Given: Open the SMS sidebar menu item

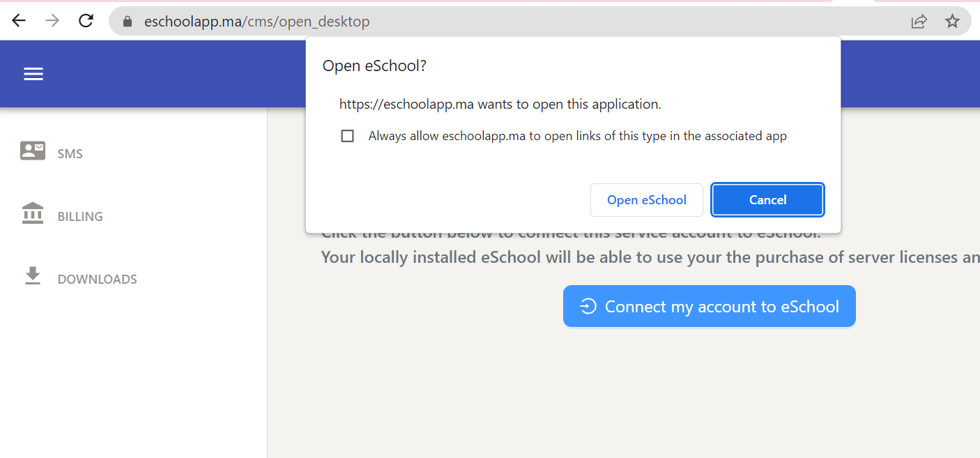Looking at the screenshot, I should point(70,154).
